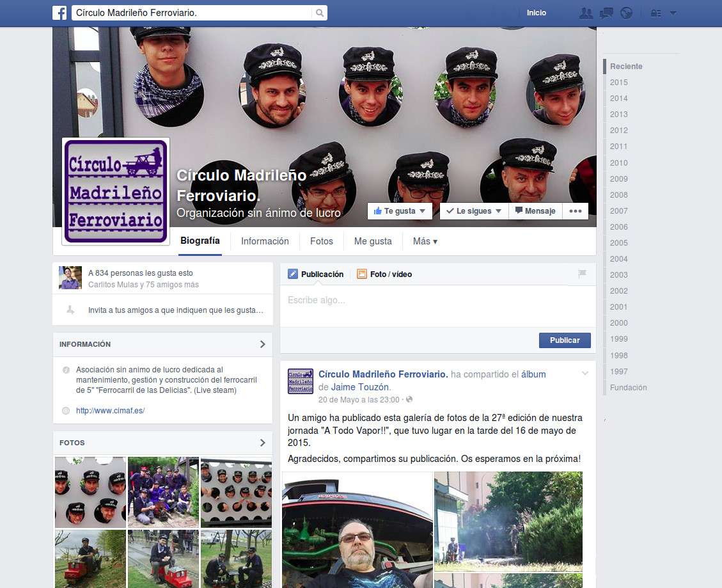The width and height of the screenshot is (722, 588).
Task: Open the third Fotos thumbnail with many faces
Action: click(x=236, y=492)
